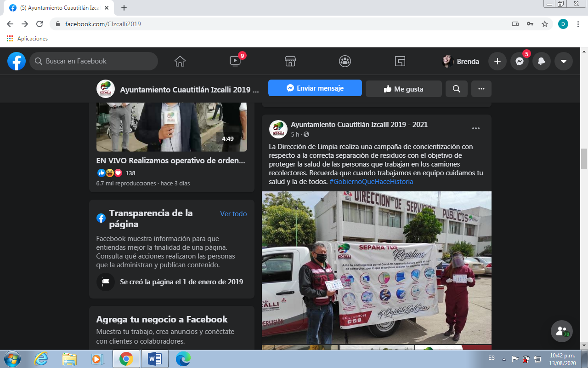Open Facebook Watch video icon
This screenshot has height=368, width=588.
point(235,61)
